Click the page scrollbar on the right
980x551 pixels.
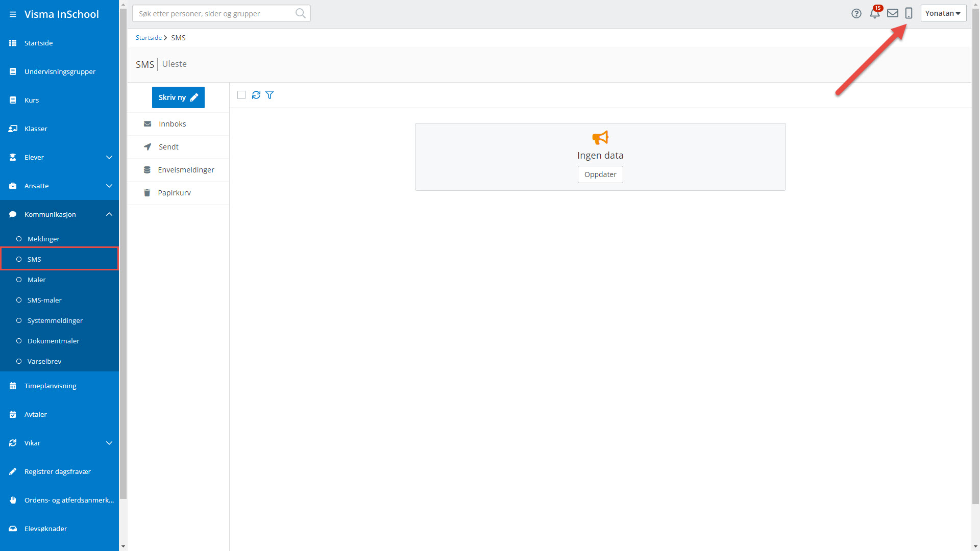pyautogui.click(x=975, y=255)
